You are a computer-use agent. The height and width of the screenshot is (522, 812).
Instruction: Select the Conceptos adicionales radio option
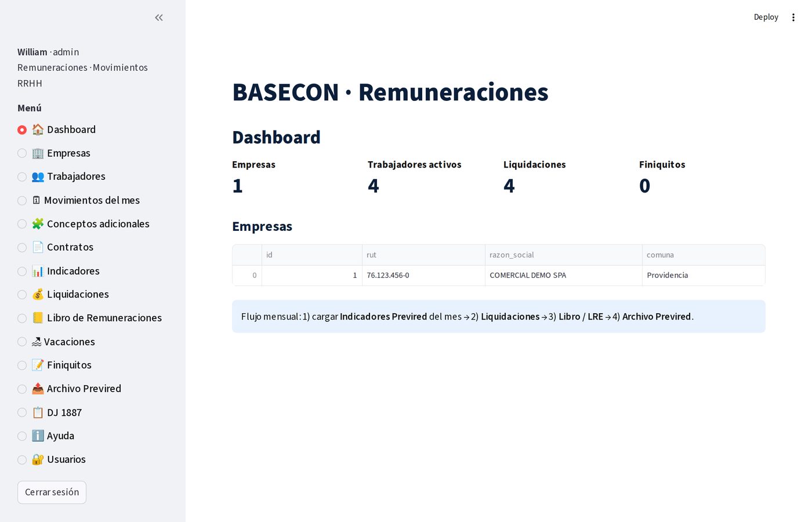pos(22,224)
